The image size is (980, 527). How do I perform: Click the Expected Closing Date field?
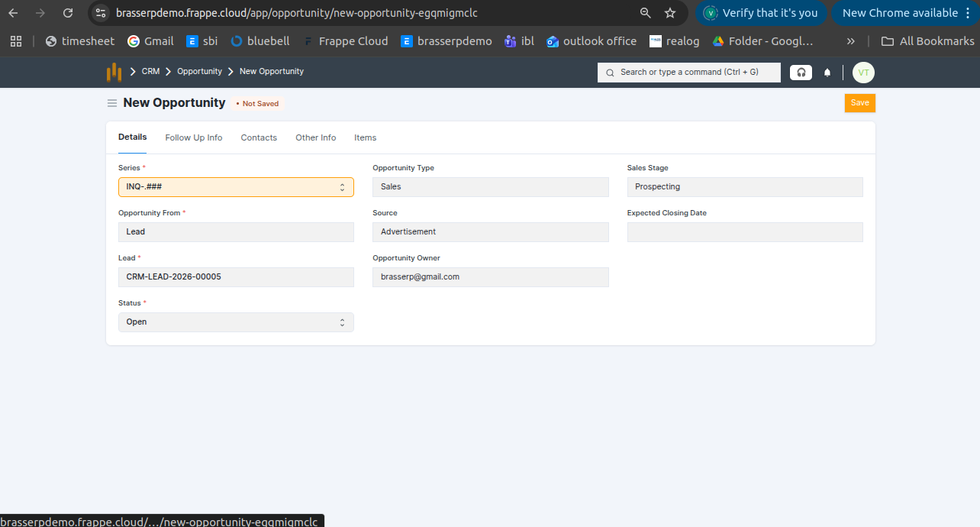[744, 232]
